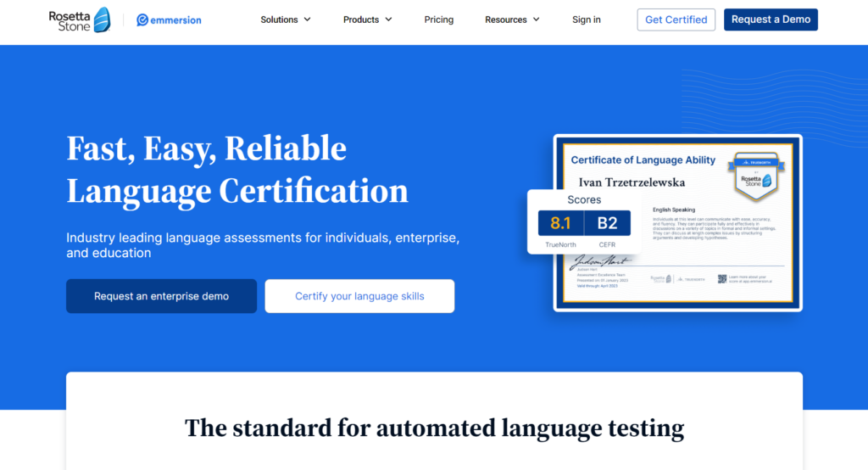Expand the Products dropdown chevron
The height and width of the screenshot is (470, 868).
coord(388,20)
